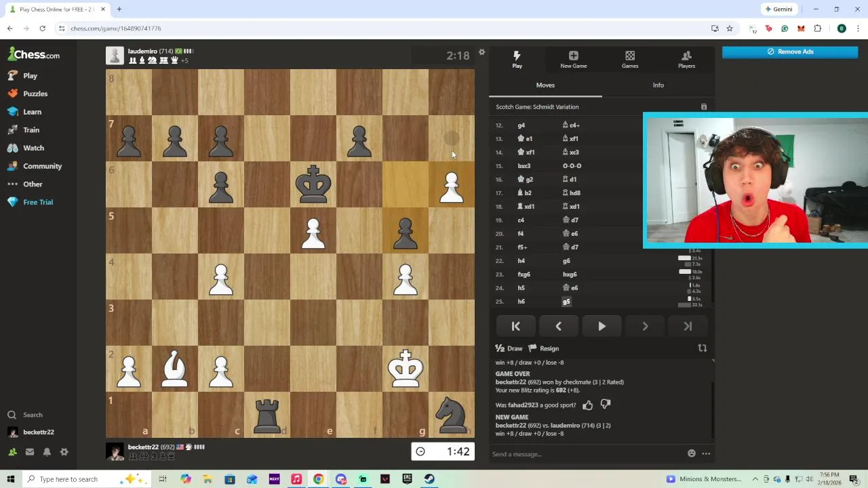Show hidden system tray icons

[755, 479]
